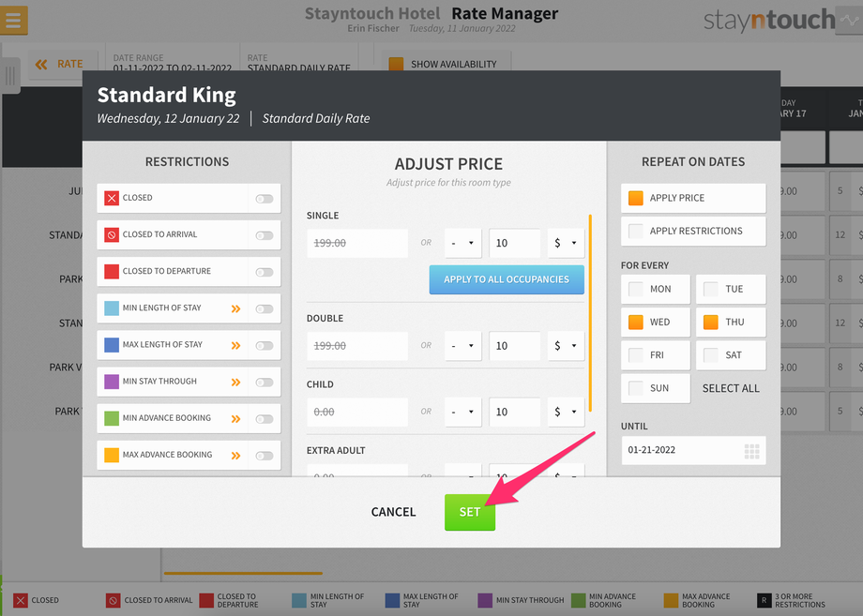The height and width of the screenshot is (616, 863).
Task: Click the Single price 199.00 field
Action: tap(357, 243)
